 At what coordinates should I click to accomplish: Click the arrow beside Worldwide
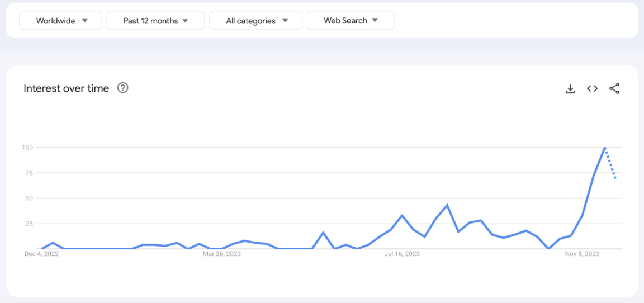85,21
